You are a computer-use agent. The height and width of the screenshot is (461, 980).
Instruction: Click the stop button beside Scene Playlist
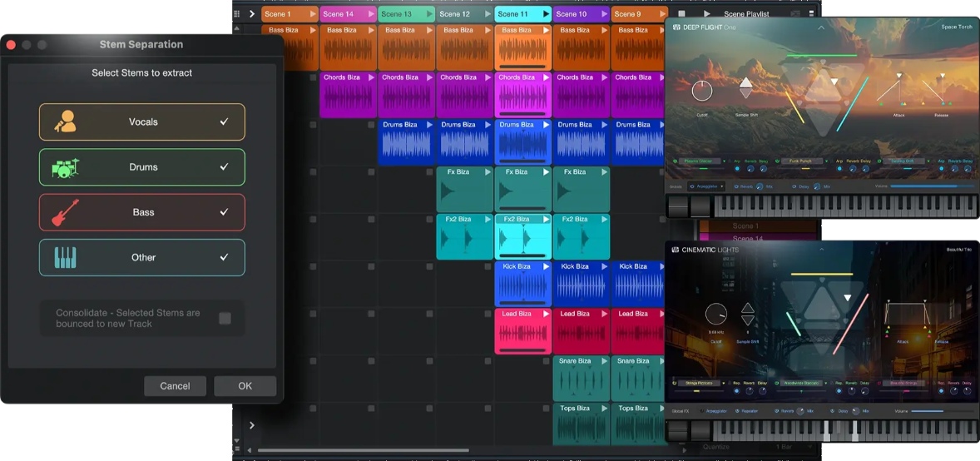(x=681, y=14)
